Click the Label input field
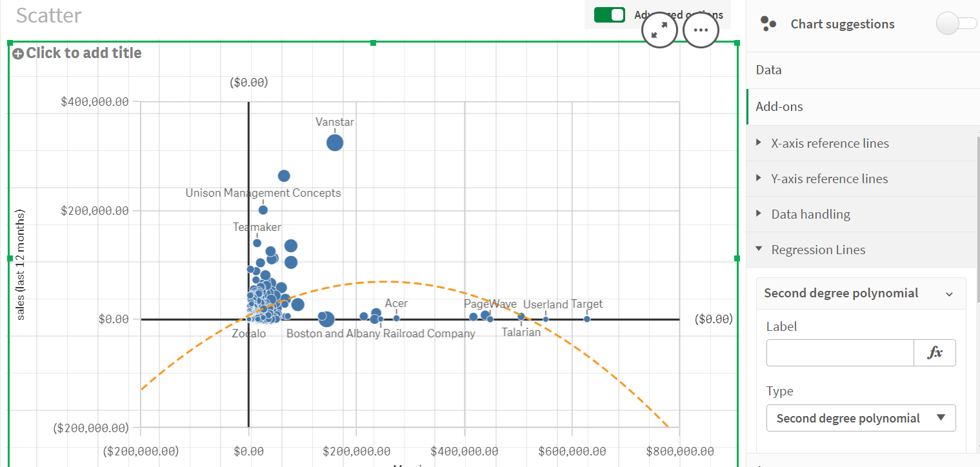 (x=840, y=353)
